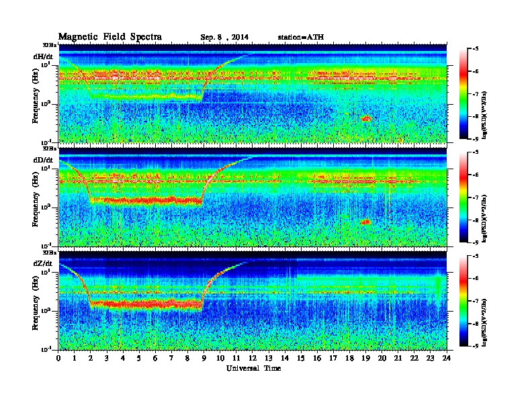
Task: Click the hour 20 tick label
Action: tap(382, 358)
